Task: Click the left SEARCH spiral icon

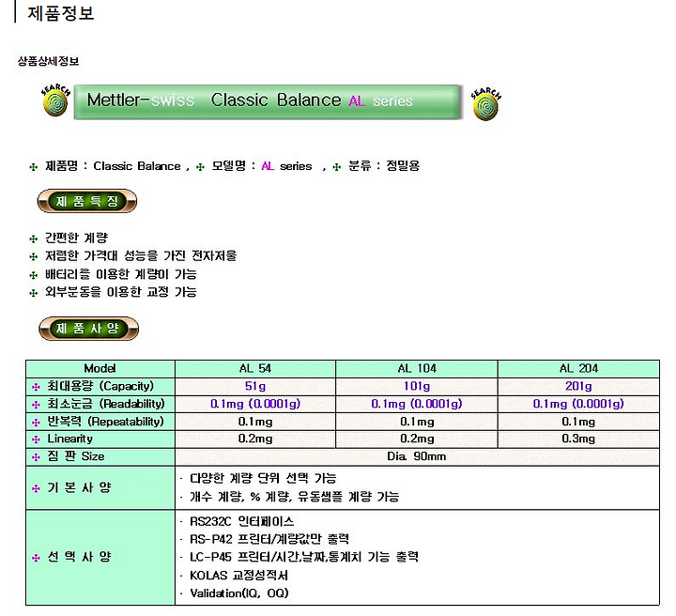Action: (55, 100)
